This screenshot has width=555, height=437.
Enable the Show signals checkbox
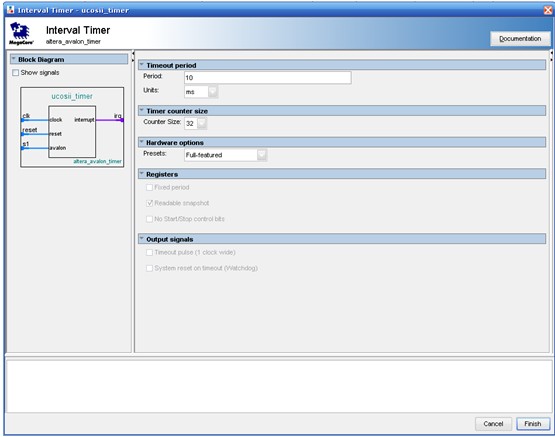coord(16,73)
